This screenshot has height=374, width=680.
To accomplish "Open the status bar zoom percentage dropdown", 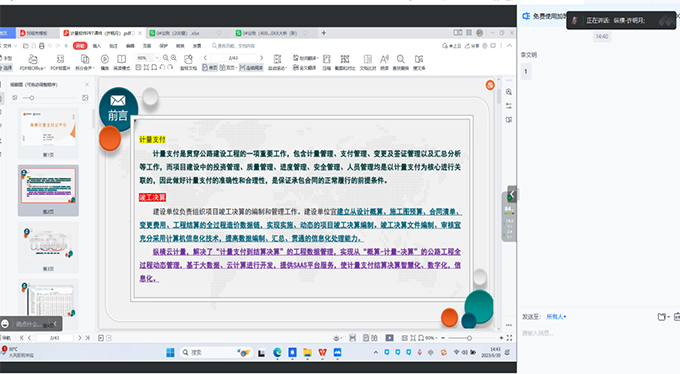I will click(432, 338).
